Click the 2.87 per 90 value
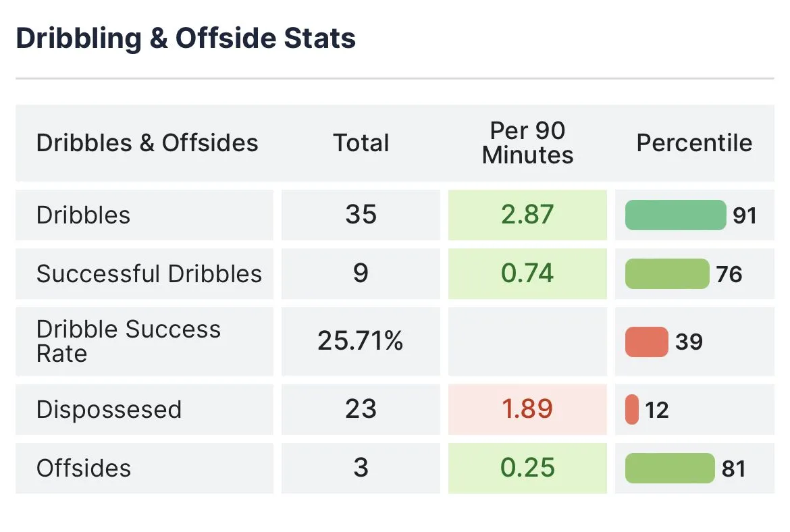 point(527,215)
